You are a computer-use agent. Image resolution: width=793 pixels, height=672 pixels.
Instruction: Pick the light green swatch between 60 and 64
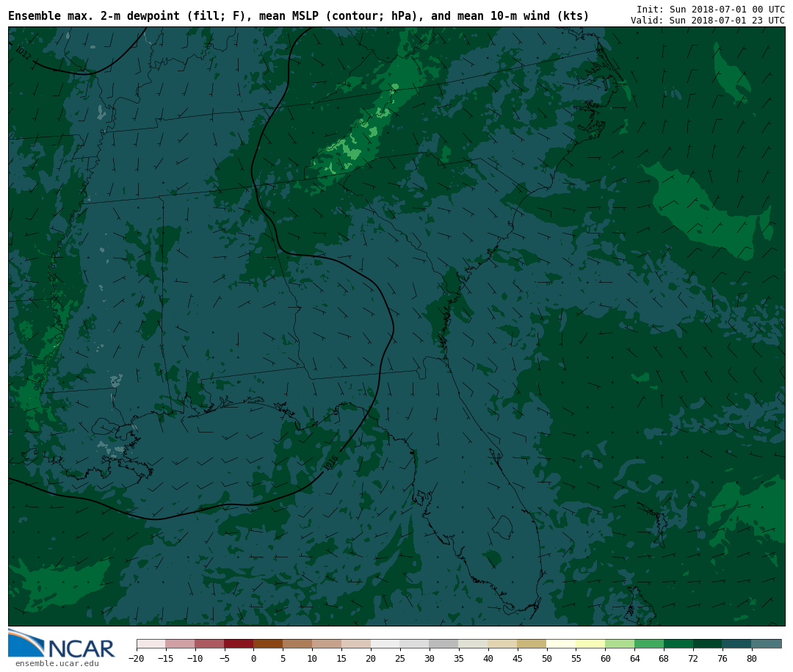[x=620, y=644]
